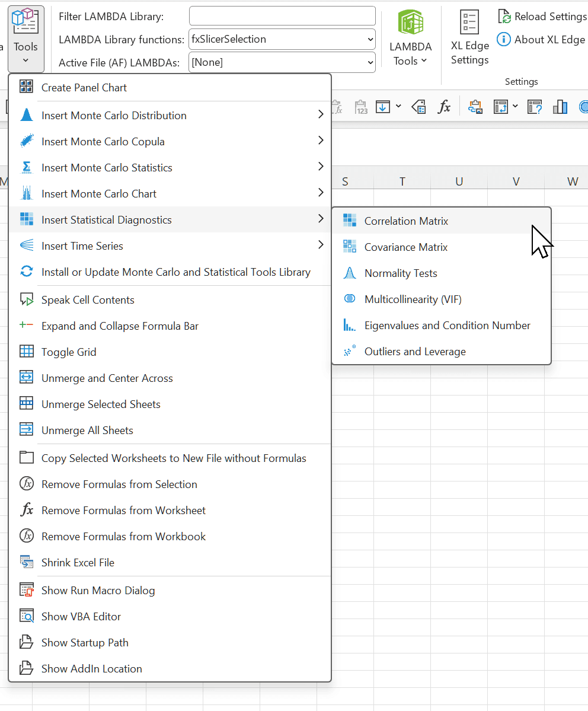
Task: Open Active File LAMBDAs combo box
Action: 282,63
